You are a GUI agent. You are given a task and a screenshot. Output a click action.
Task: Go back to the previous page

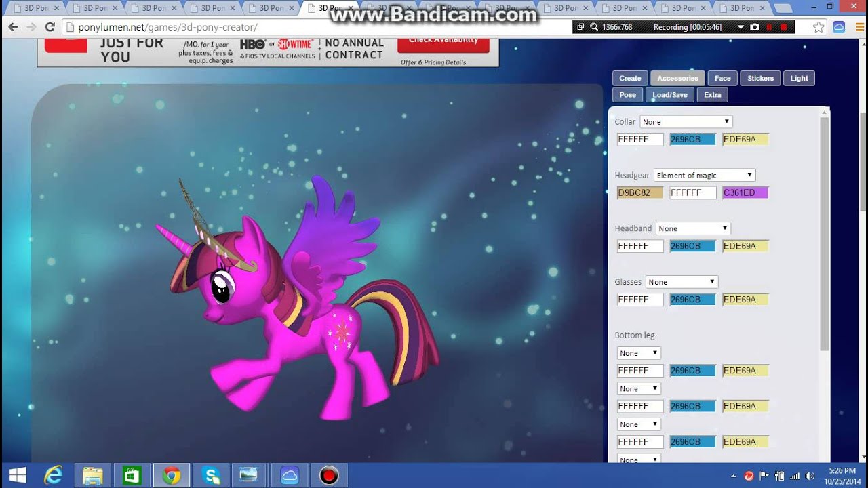tap(13, 27)
